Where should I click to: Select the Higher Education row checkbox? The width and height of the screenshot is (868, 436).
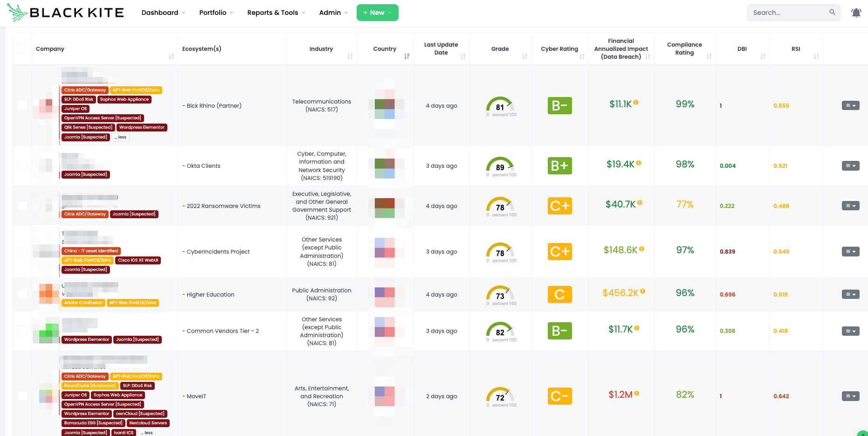22,294
